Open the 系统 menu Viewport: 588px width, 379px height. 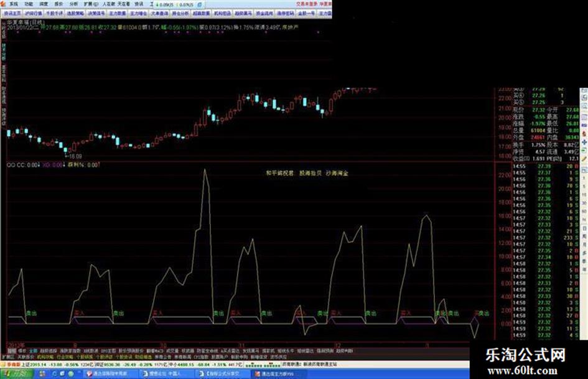tap(14, 4)
